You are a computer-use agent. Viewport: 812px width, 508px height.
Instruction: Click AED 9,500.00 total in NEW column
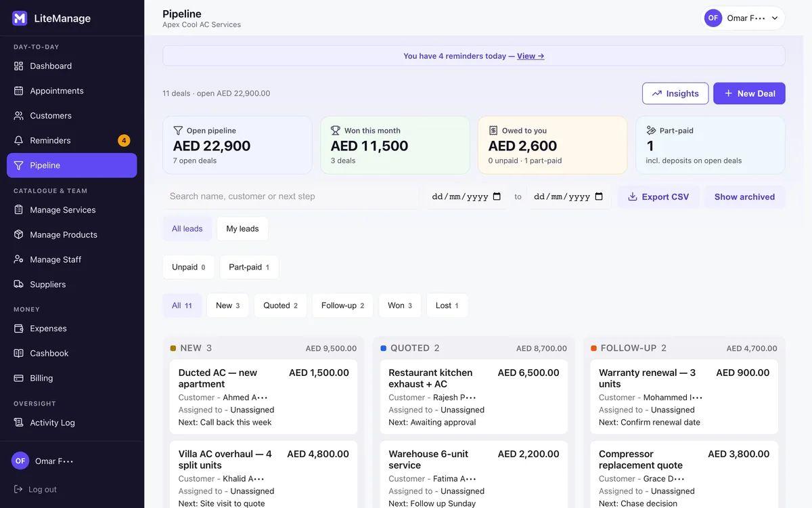coord(331,349)
